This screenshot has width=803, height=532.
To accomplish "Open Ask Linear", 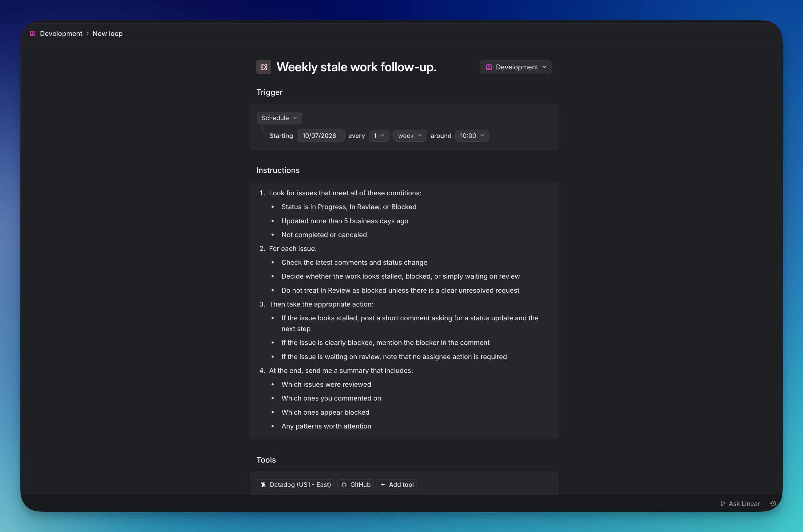I will tap(740, 504).
